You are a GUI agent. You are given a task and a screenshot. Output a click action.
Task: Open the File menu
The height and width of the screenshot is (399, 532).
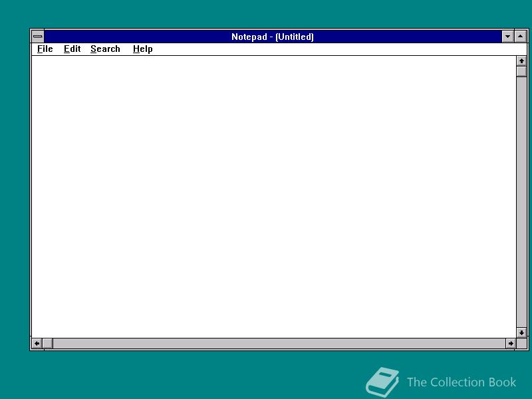coord(45,49)
